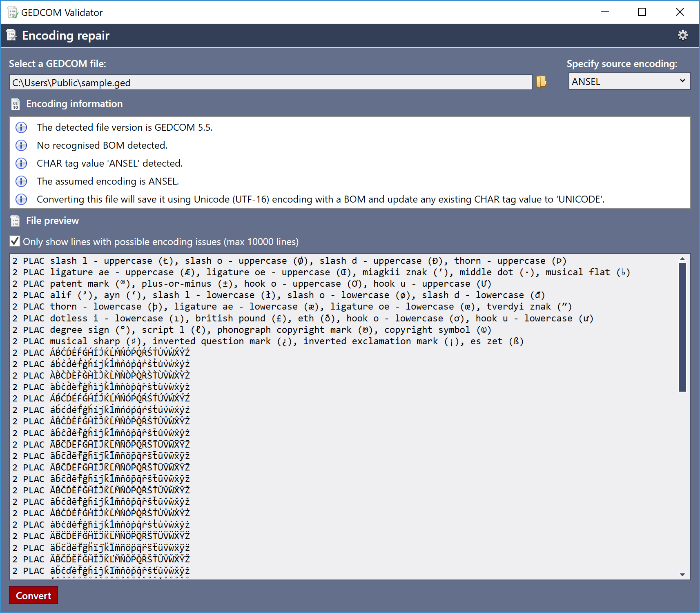Click preview line 'PLAC dotless i - lowercase'

[303, 318]
